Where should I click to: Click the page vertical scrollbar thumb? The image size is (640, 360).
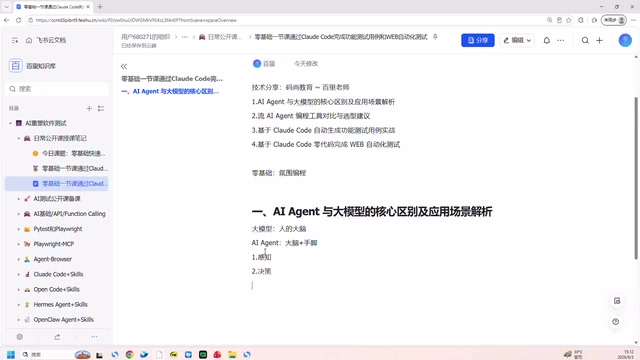click(x=636, y=178)
